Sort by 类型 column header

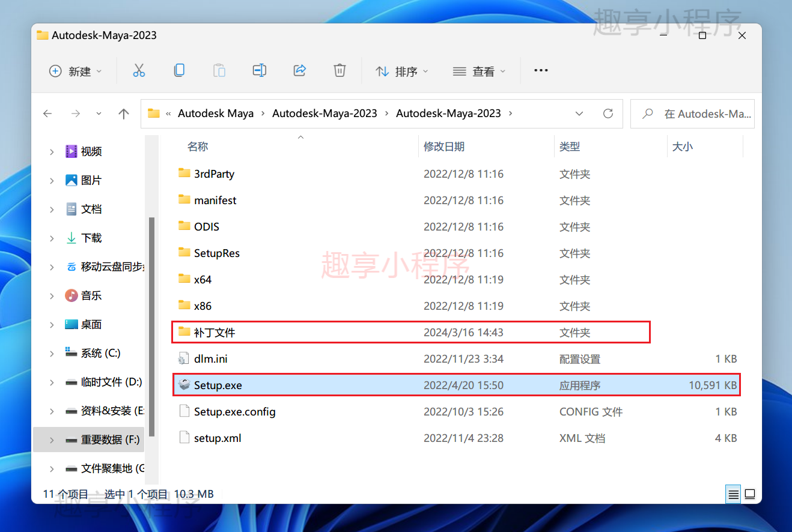click(570, 147)
